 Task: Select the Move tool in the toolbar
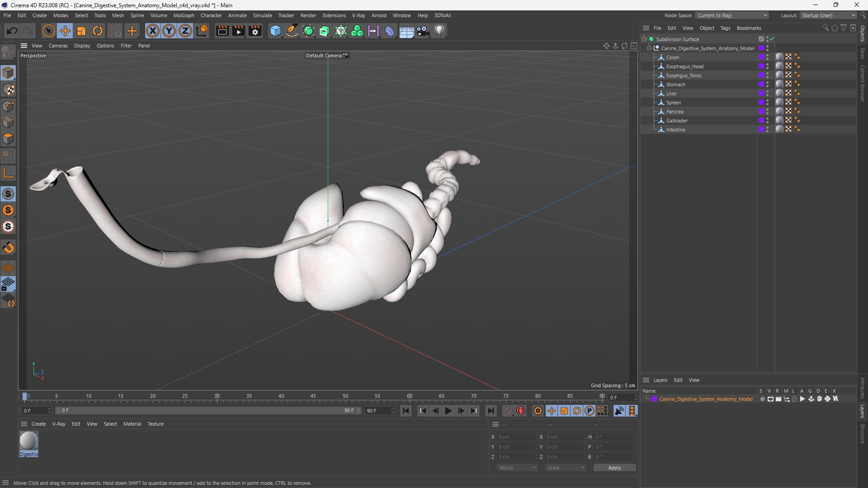point(65,31)
